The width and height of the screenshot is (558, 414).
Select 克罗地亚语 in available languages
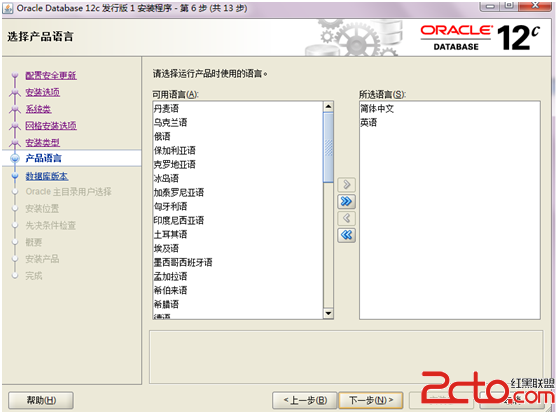pyautogui.click(x=238, y=164)
